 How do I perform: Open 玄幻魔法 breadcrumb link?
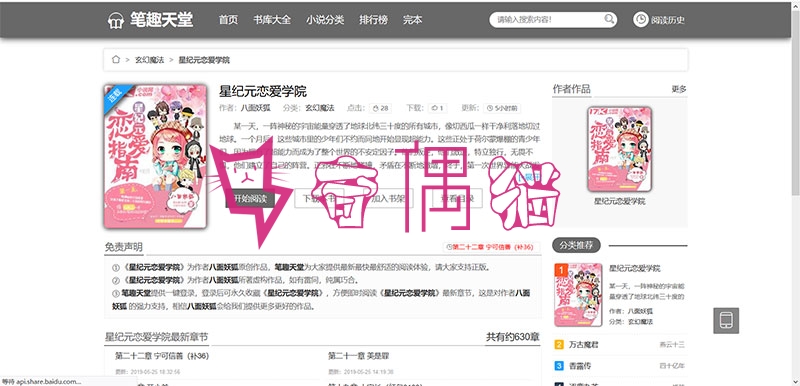(149, 60)
